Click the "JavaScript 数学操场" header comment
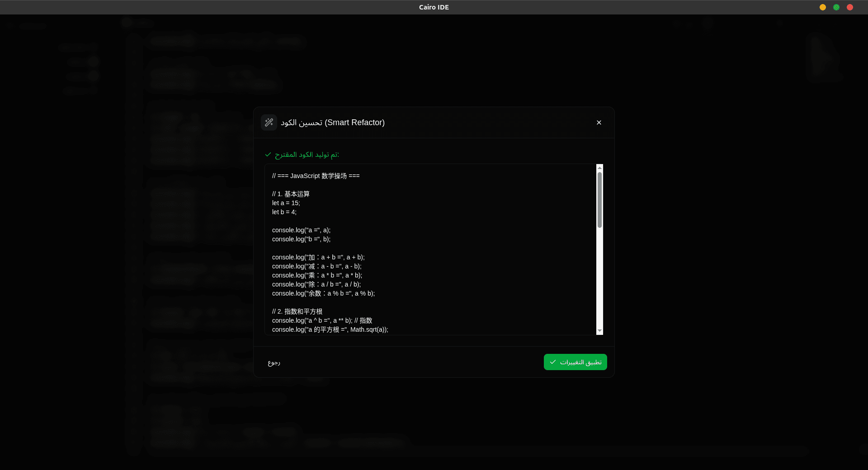This screenshot has height=470, width=868. (316, 176)
